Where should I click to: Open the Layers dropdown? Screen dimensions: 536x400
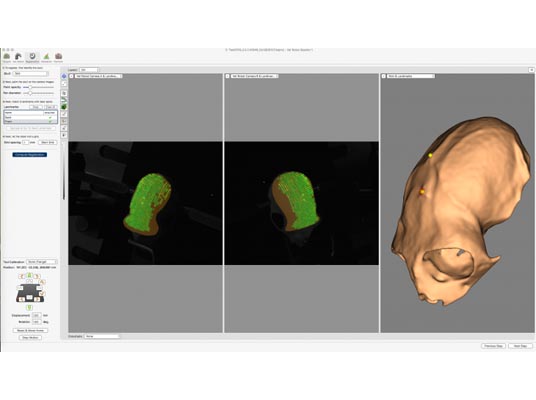pos(89,70)
